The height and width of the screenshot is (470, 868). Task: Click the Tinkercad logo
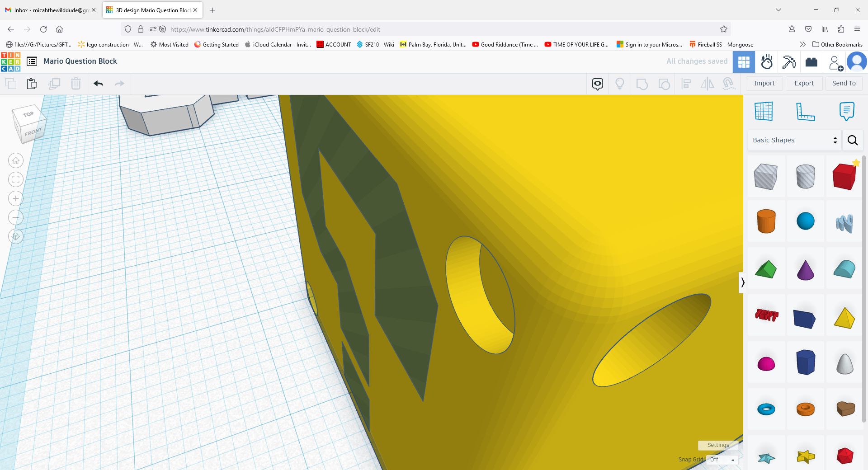[11, 61]
